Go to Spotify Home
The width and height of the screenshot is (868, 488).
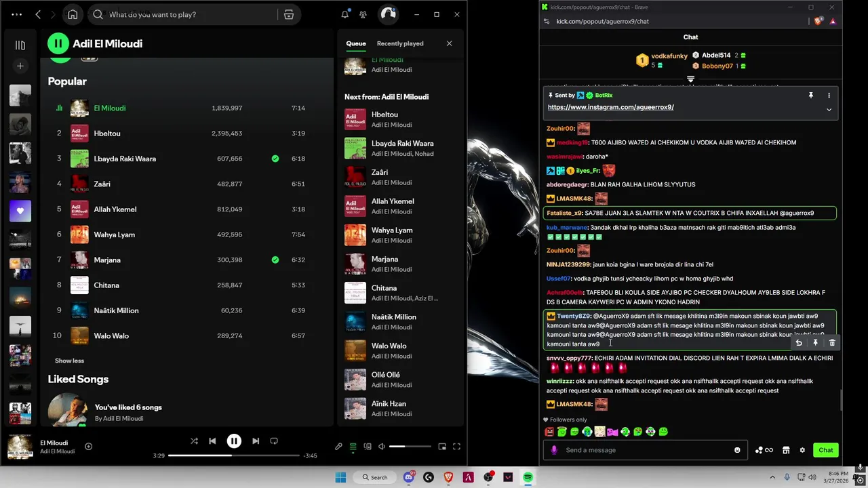coord(73,14)
